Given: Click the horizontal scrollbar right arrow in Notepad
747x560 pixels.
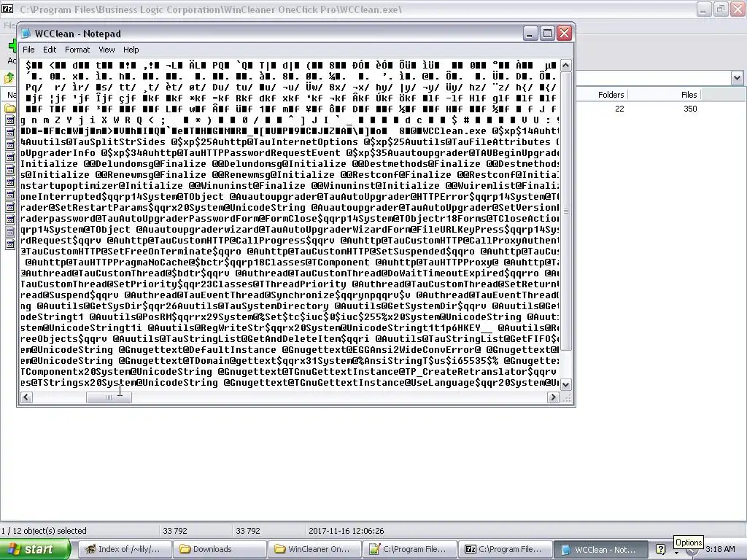Looking at the screenshot, I should coord(553,397).
